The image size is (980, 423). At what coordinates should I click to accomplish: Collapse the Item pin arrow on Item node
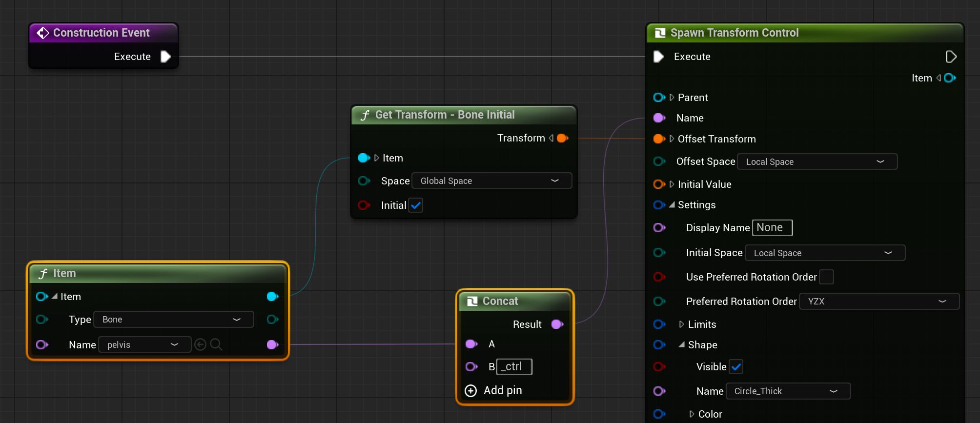tap(55, 296)
